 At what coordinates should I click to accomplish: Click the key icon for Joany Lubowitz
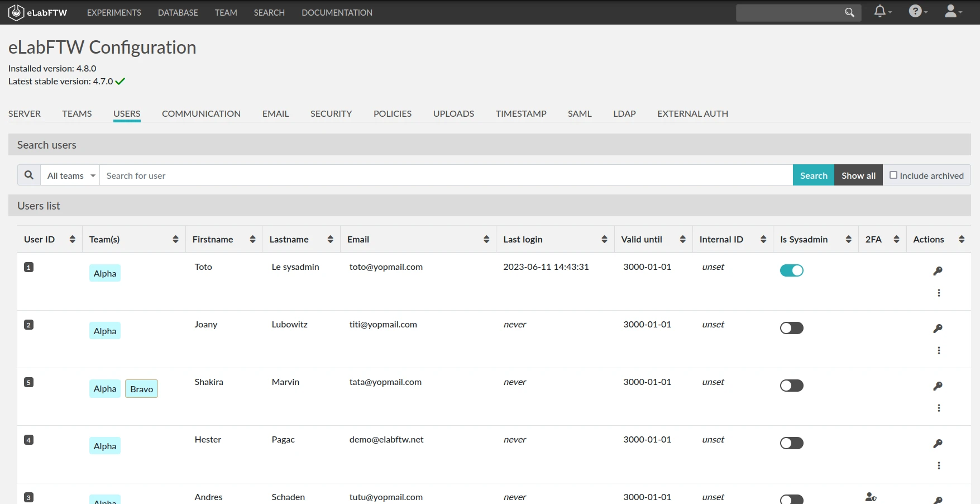[x=938, y=329]
